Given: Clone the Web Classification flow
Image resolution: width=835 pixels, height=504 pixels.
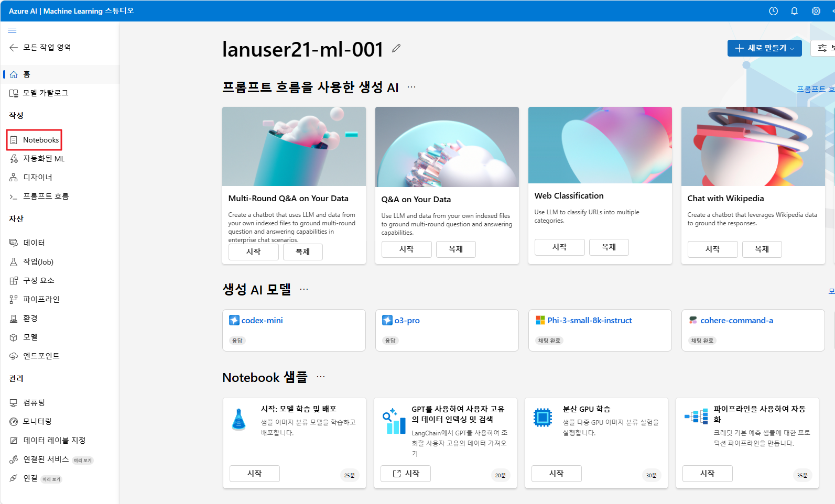Looking at the screenshot, I should click(x=609, y=247).
